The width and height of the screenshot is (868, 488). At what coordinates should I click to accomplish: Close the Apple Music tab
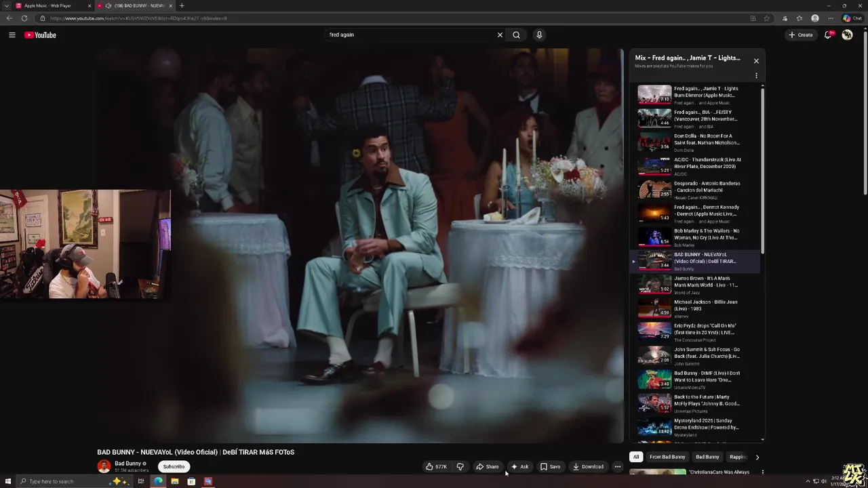[89, 5]
